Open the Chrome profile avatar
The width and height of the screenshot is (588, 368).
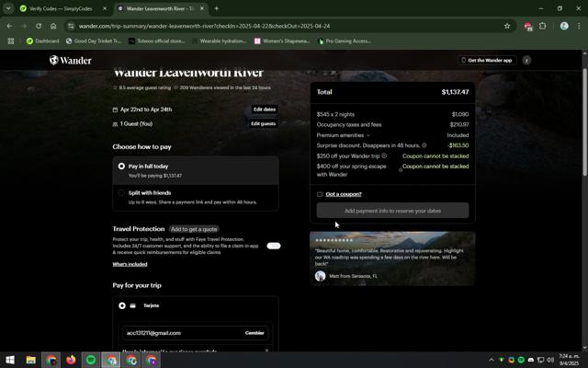pos(564,26)
